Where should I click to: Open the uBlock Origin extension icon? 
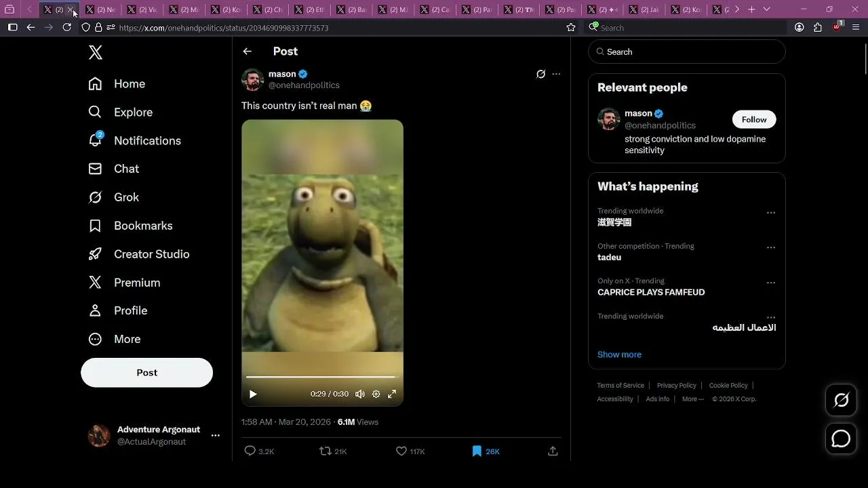pyautogui.click(x=836, y=27)
